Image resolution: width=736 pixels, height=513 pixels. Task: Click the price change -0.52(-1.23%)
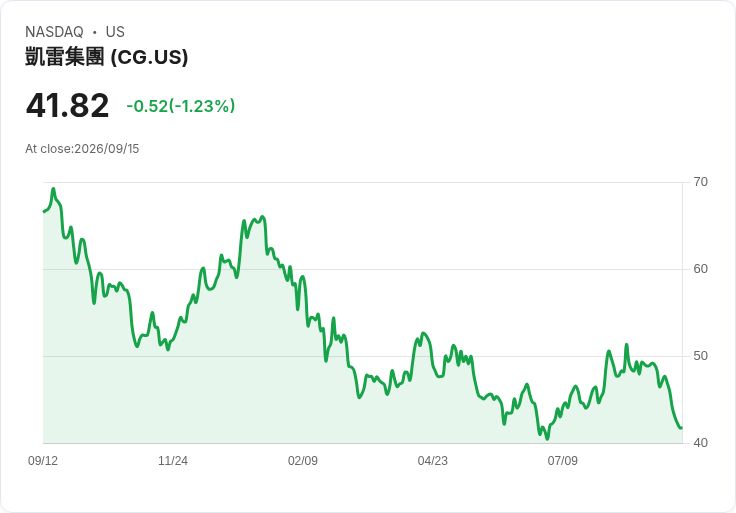pyautogui.click(x=181, y=106)
